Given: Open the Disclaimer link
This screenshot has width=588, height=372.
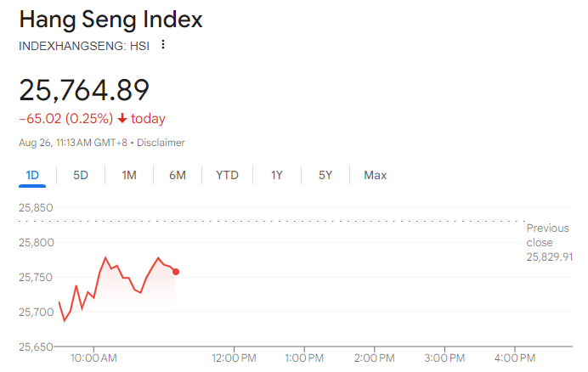Looking at the screenshot, I should pos(161,143).
